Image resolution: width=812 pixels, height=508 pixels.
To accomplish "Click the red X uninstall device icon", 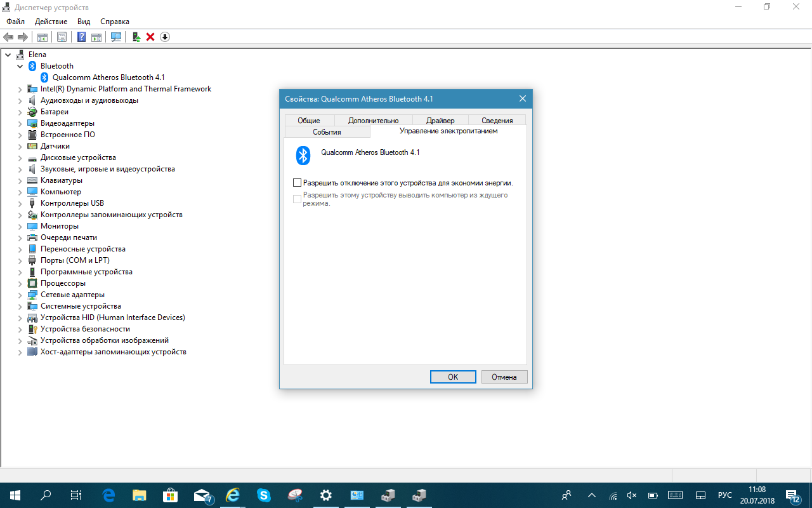I will coord(150,37).
